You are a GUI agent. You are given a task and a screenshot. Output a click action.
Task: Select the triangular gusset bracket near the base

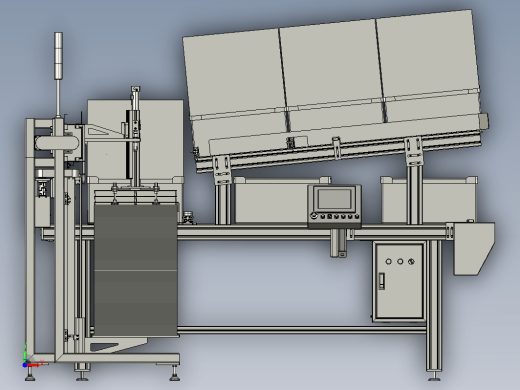(x=117, y=345)
